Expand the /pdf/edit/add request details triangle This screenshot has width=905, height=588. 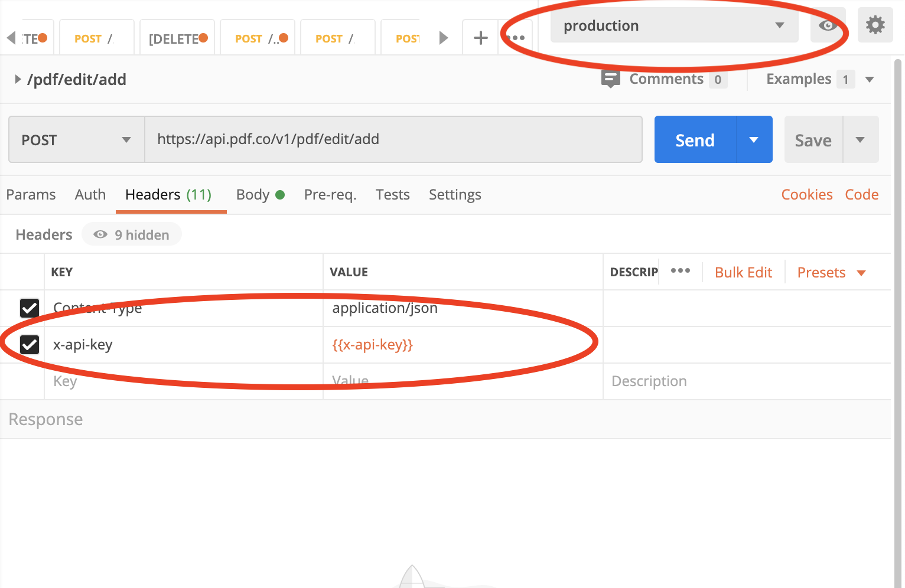[18, 79]
